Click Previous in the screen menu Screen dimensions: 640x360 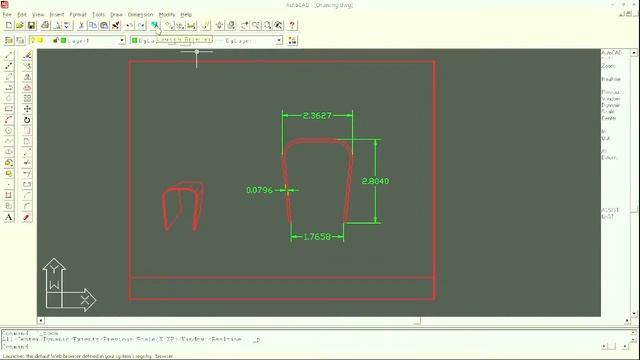pos(611,92)
